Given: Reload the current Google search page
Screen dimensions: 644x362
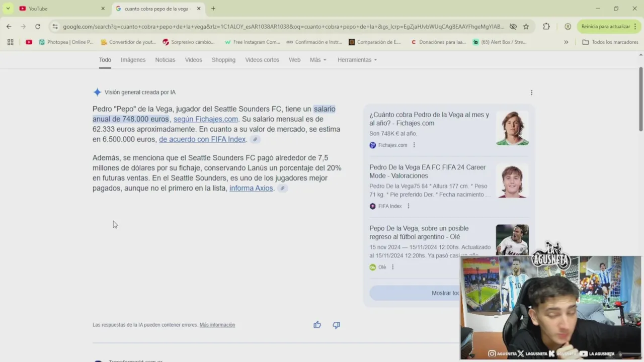Looking at the screenshot, I should pos(38,27).
